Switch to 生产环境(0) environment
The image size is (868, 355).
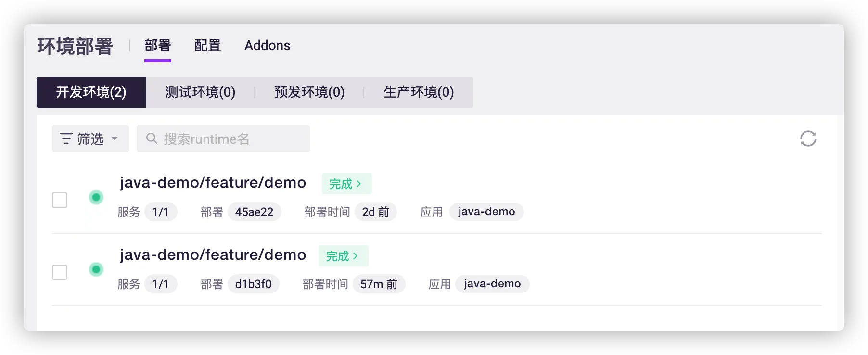coord(419,92)
